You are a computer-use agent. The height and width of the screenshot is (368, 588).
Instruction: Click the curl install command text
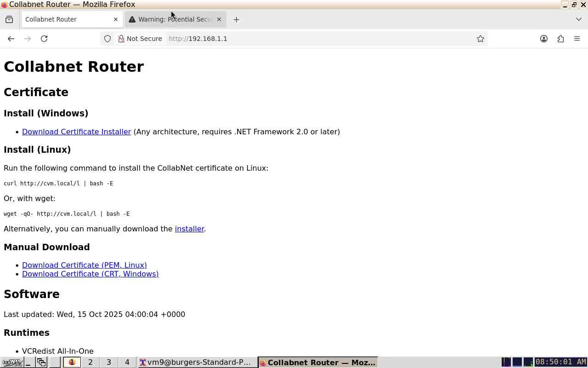[58, 183]
